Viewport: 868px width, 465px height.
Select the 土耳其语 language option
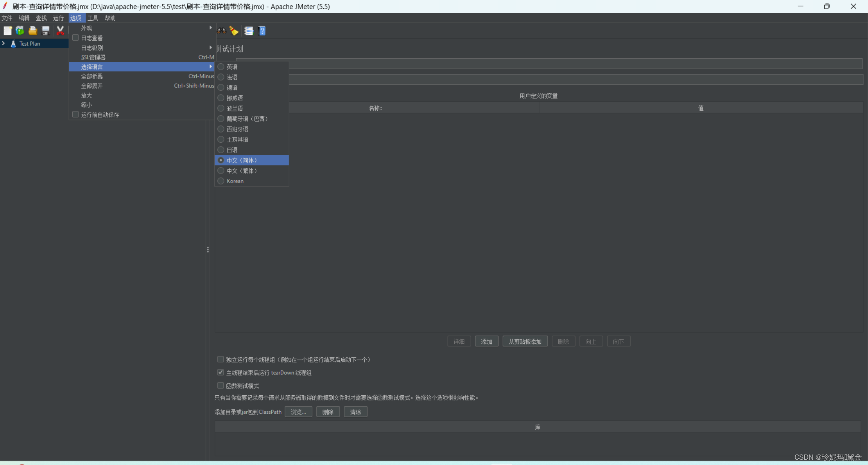point(252,139)
